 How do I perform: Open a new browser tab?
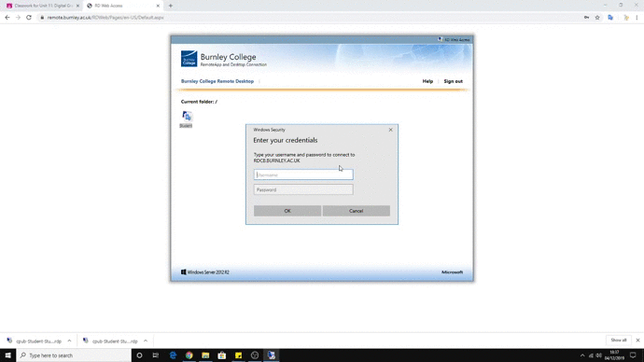point(171,6)
